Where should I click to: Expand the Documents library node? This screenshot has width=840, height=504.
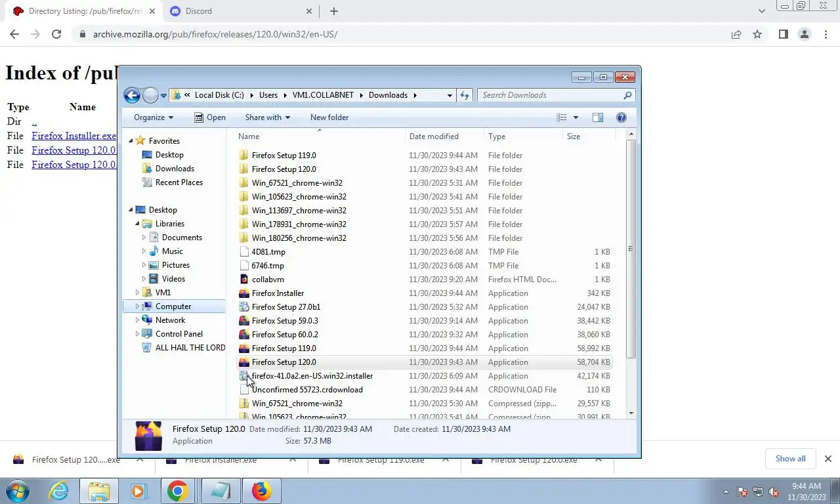(144, 238)
